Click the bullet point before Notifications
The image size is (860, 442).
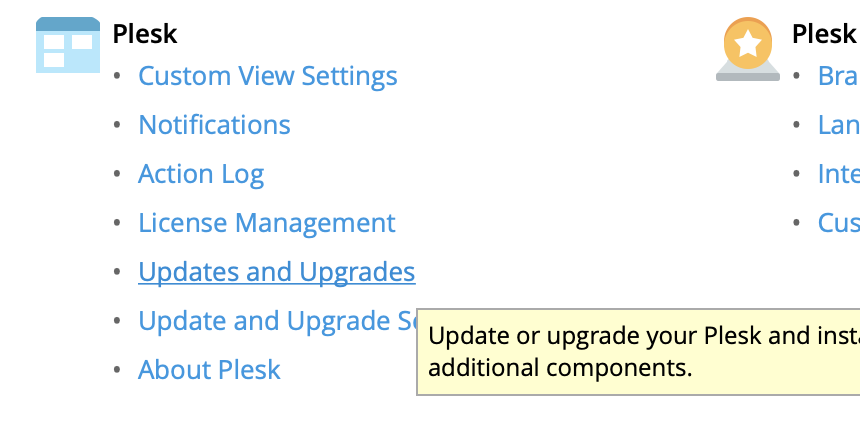click(117, 125)
